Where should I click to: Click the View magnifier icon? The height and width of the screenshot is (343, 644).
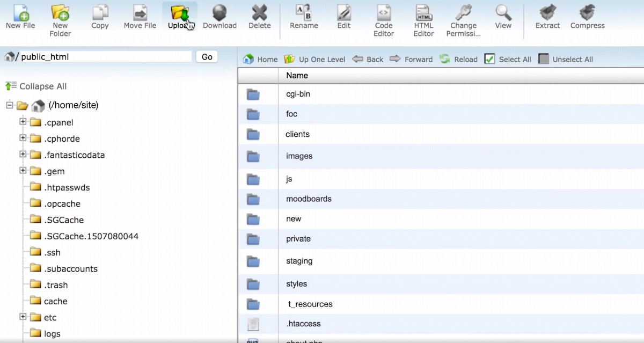tap(503, 16)
